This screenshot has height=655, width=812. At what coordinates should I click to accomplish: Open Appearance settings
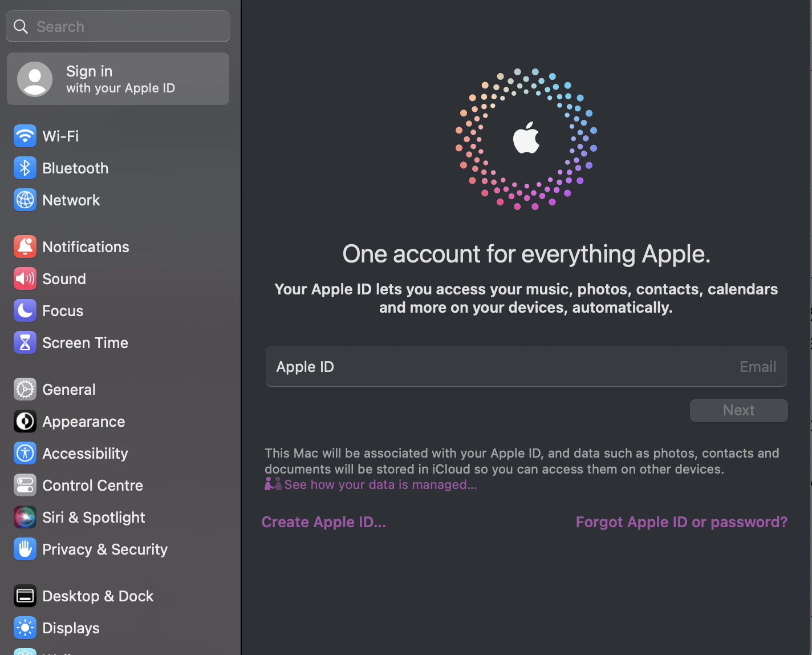(x=118, y=421)
